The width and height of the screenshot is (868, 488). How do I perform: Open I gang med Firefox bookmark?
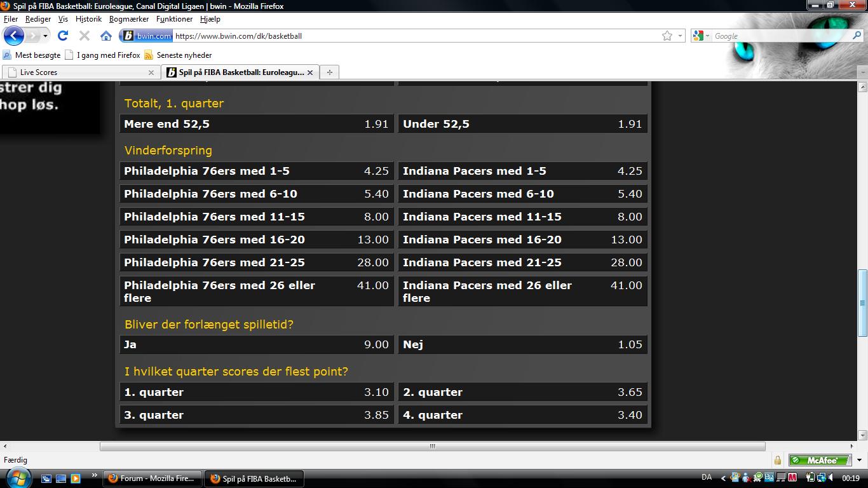pyautogui.click(x=103, y=55)
